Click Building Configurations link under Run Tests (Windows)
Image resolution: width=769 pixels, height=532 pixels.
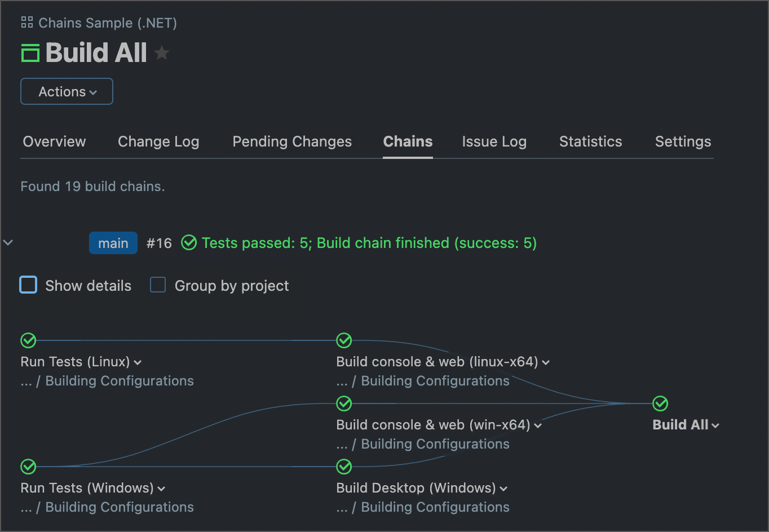[119, 507]
